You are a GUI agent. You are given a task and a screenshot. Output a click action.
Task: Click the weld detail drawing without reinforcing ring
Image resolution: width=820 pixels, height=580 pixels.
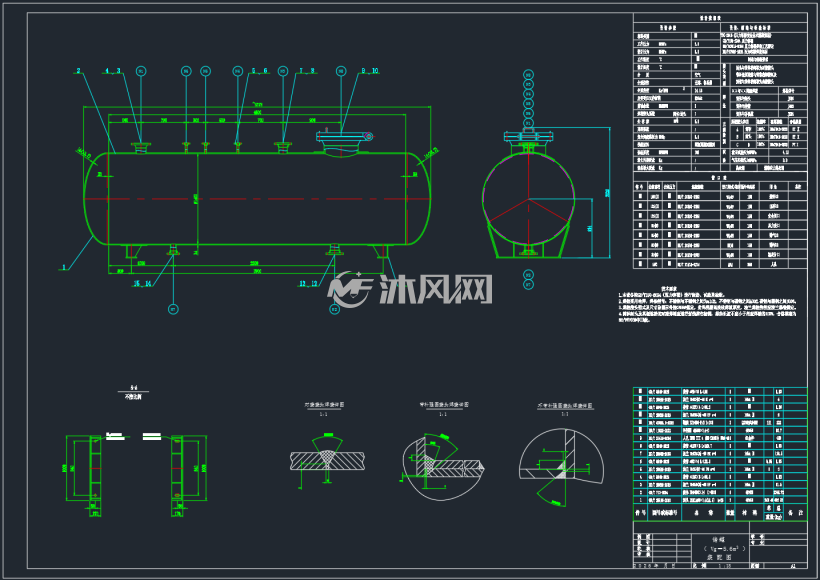(x=561, y=467)
